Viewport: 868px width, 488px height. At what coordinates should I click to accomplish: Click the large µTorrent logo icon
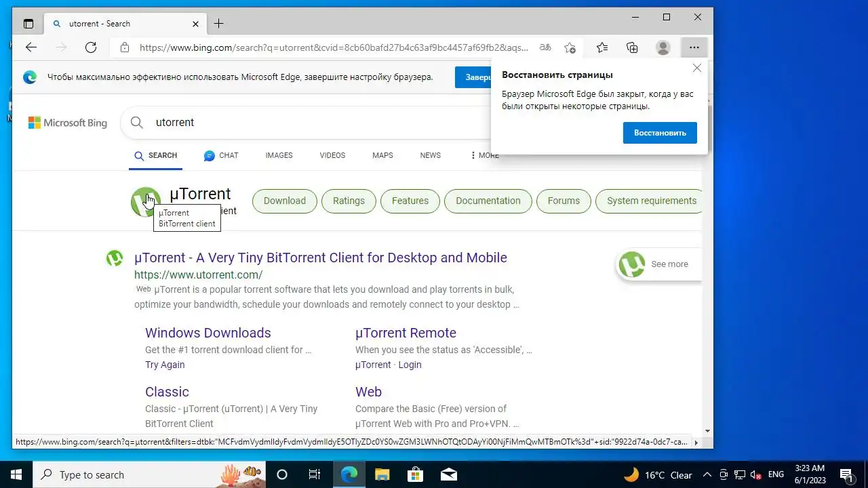click(145, 201)
